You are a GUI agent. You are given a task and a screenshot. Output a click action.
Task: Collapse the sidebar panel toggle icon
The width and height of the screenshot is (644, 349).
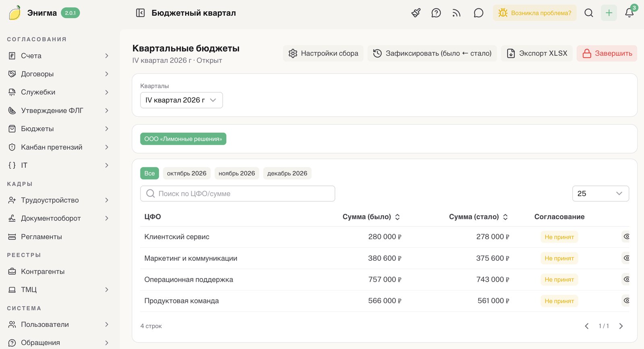(x=140, y=13)
